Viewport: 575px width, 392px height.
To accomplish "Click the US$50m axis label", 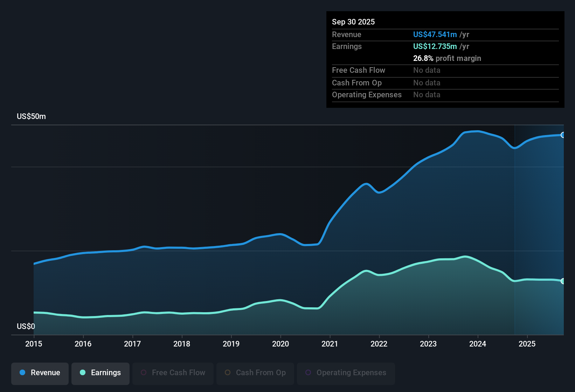I will click(x=31, y=116).
